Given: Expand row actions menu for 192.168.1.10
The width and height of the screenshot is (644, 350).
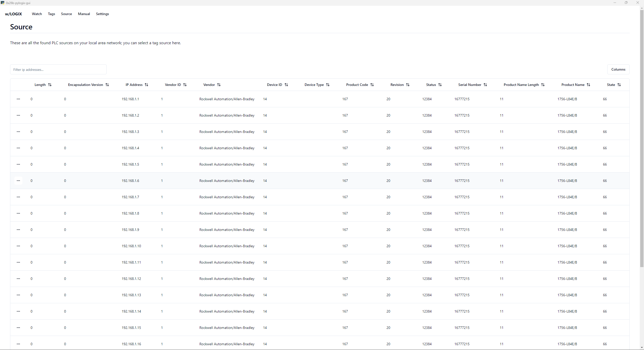Looking at the screenshot, I should (18, 246).
